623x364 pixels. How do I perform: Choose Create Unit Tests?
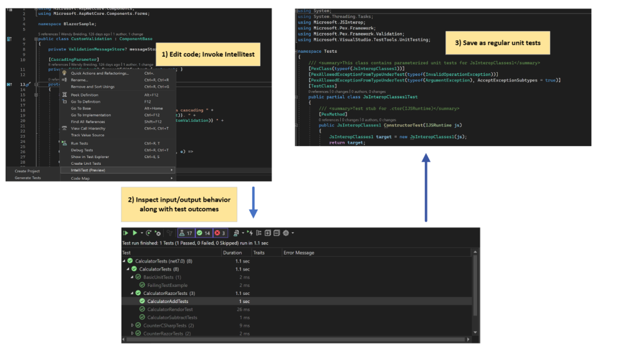(x=117, y=164)
